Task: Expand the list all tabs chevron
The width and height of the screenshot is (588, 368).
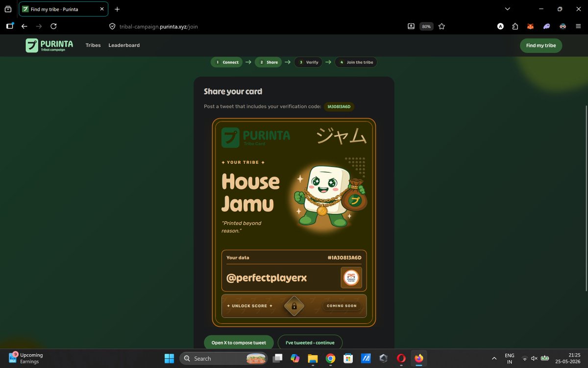Action: click(x=507, y=9)
